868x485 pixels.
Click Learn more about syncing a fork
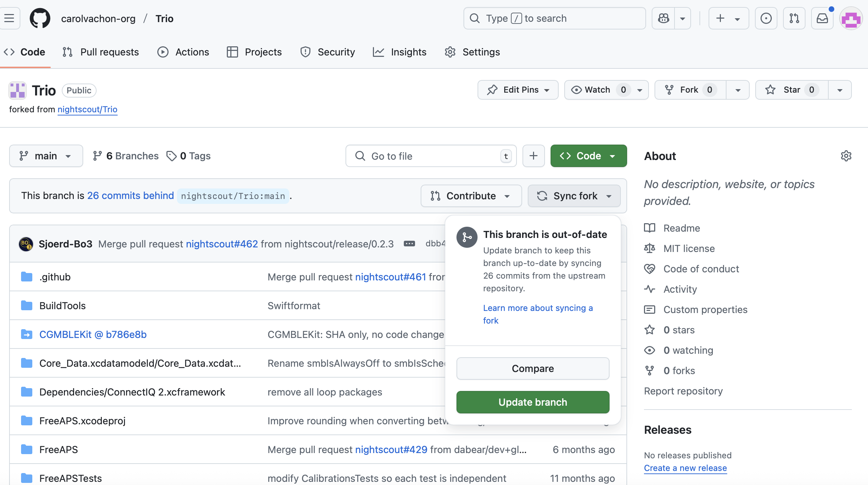point(538,314)
